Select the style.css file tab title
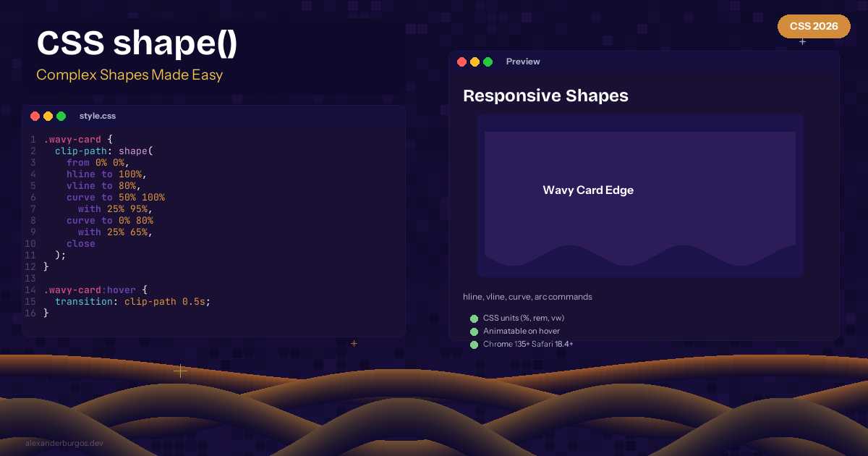The image size is (868, 456). point(98,116)
